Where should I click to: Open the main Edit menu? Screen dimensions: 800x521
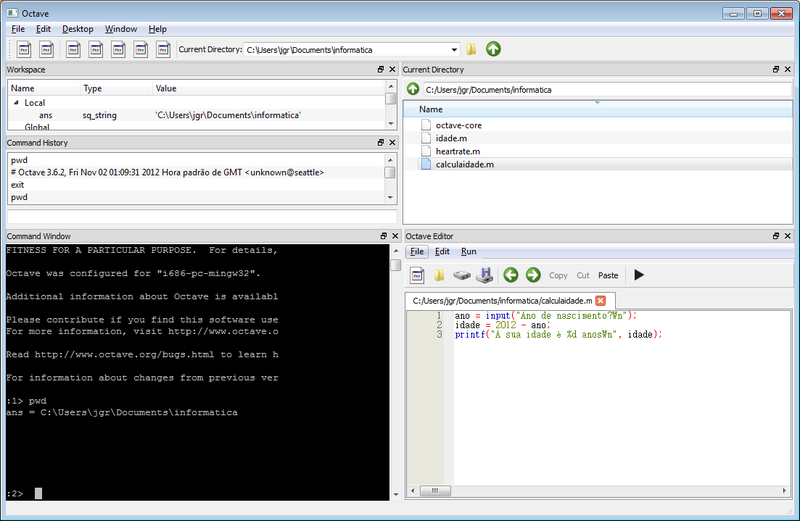click(43, 29)
